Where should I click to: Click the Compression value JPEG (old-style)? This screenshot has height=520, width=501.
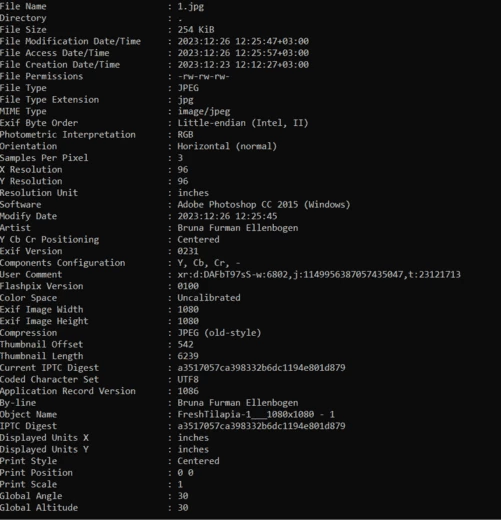pos(219,333)
